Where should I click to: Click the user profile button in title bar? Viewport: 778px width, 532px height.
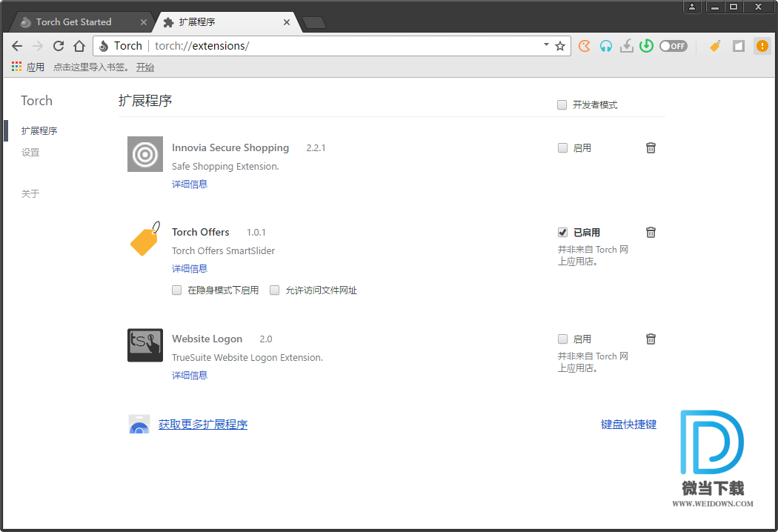click(691, 7)
